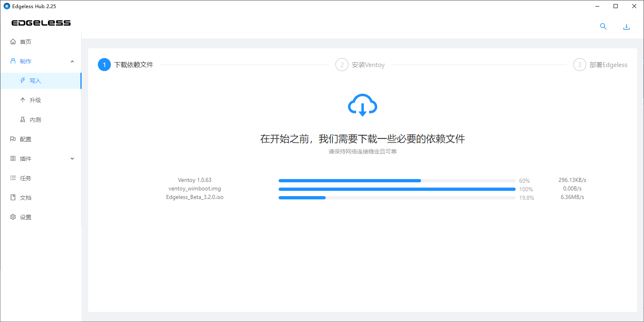Click step 3 circle 部署Edgeless
Viewport: 644px width, 322px height.
point(580,65)
